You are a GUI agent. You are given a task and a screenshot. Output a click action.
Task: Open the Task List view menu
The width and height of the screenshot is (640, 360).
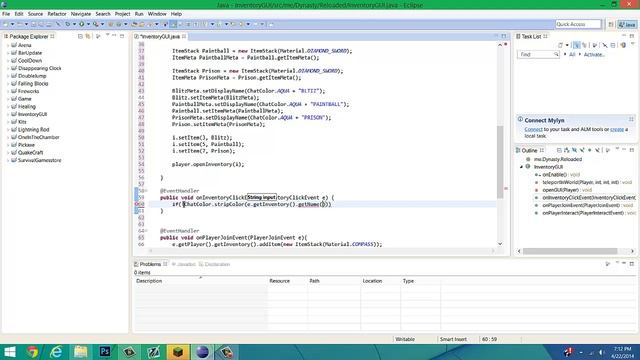[x=632, y=43]
